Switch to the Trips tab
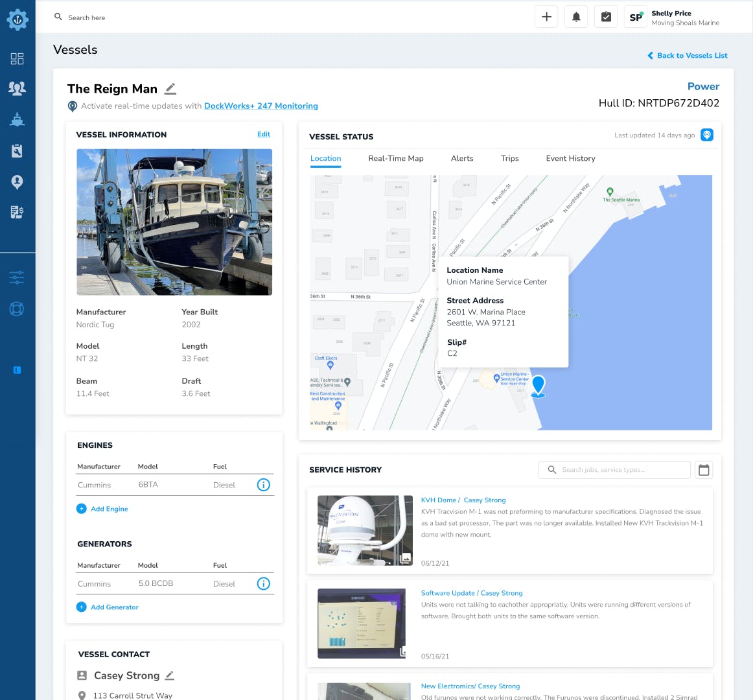The image size is (753, 700). 509,159
